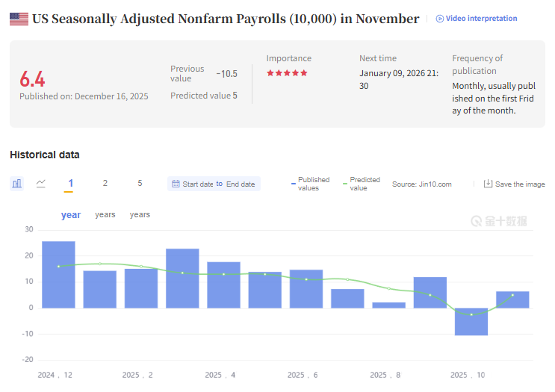Click the last predicted value point on line
The height and width of the screenshot is (392, 555).
pos(512,295)
